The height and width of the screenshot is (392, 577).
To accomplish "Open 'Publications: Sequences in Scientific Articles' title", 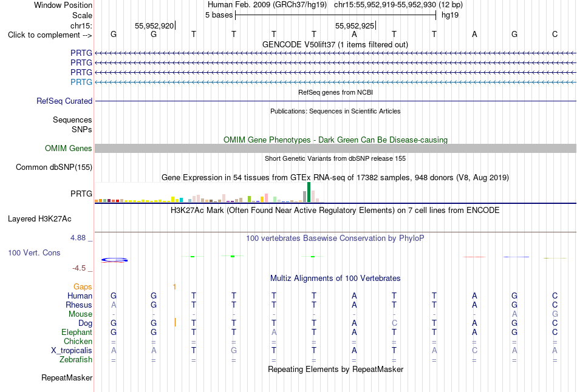I will [335, 111].
